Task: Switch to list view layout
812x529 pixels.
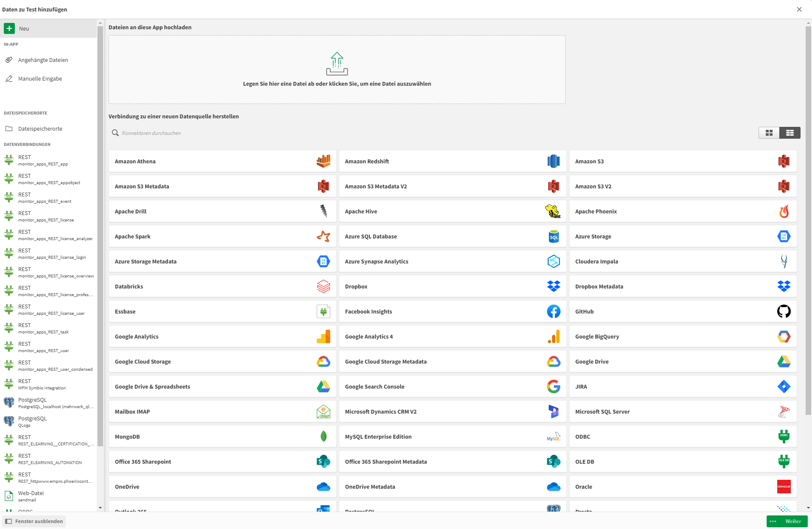Action: pyautogui.click(x=790, y=133)
